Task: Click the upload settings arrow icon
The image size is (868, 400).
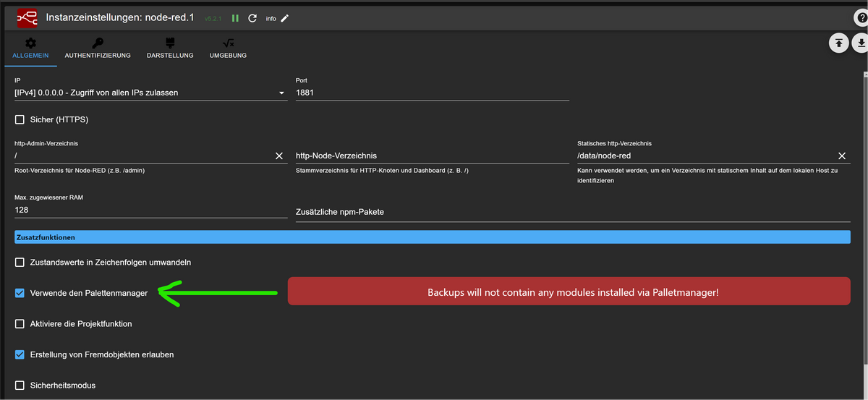Action: pos(838,43)
